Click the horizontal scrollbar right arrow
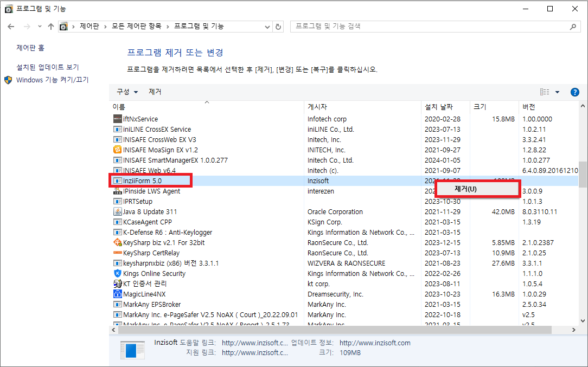This screenshot has width=588, height=367. tap(573, 330)
